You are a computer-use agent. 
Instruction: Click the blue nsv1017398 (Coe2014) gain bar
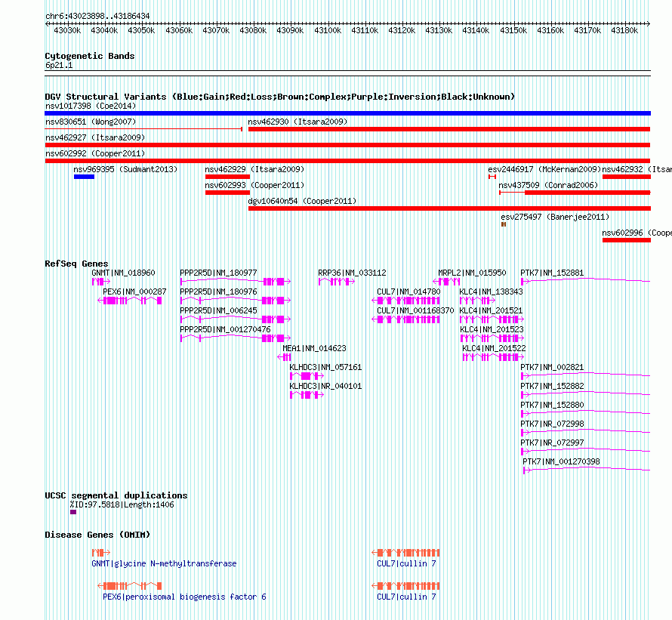tap(347, 113)
